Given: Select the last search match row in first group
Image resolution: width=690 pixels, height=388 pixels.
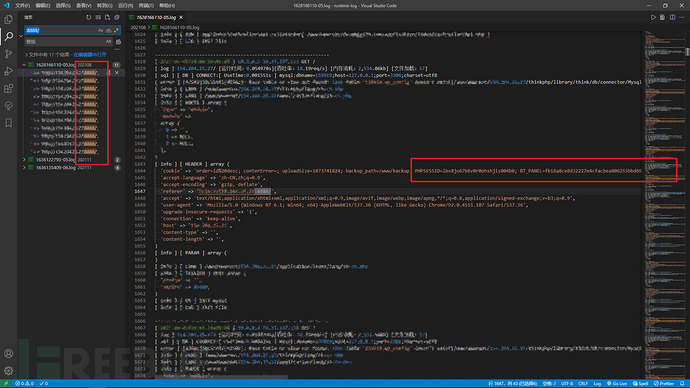Looking at the screenshot, I should 70,152.
